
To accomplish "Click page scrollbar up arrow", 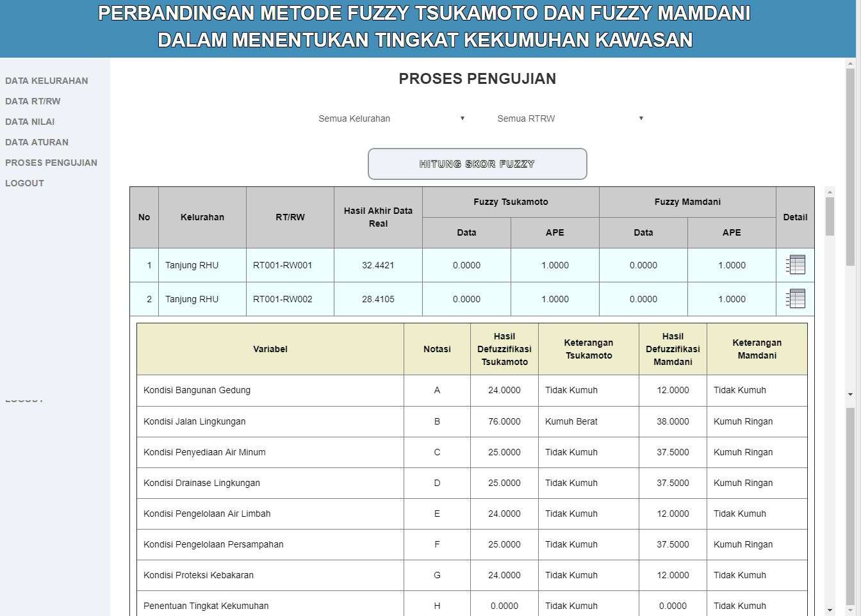I will 851,64.
